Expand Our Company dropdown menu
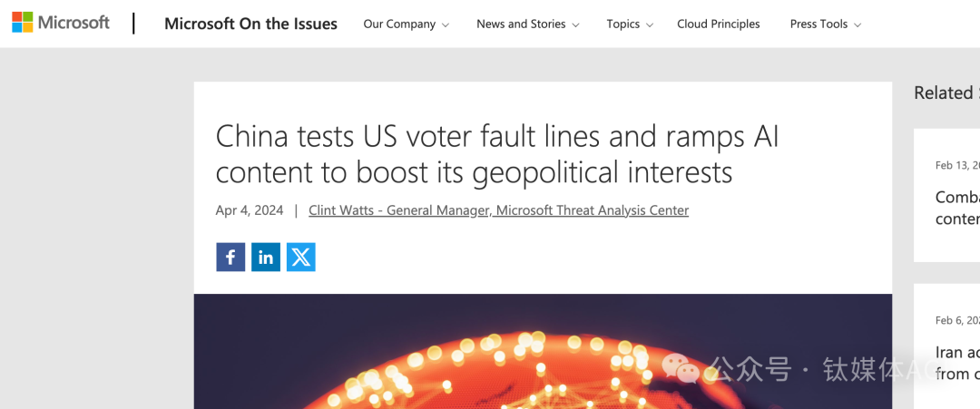This screenshot has height=409, width=980. (406, 24)
